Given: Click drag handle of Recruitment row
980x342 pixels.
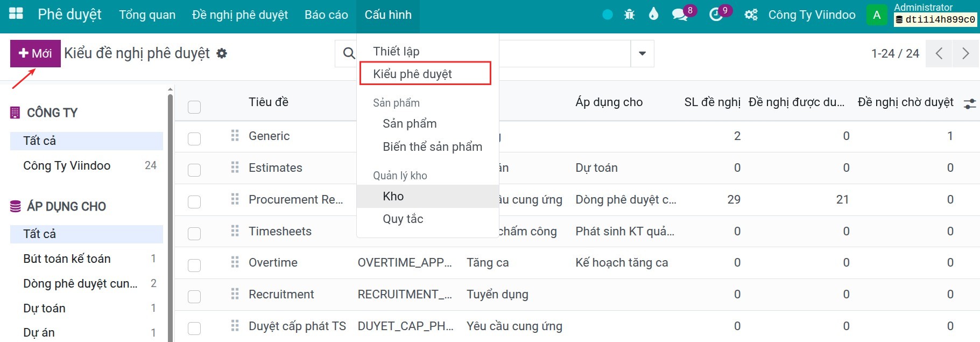Looking at the screenshot, I should point(235,294).
